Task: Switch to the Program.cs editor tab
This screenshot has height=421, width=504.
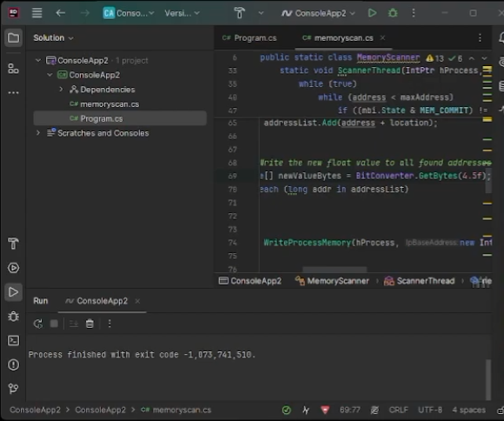Action: pos(249,38)
